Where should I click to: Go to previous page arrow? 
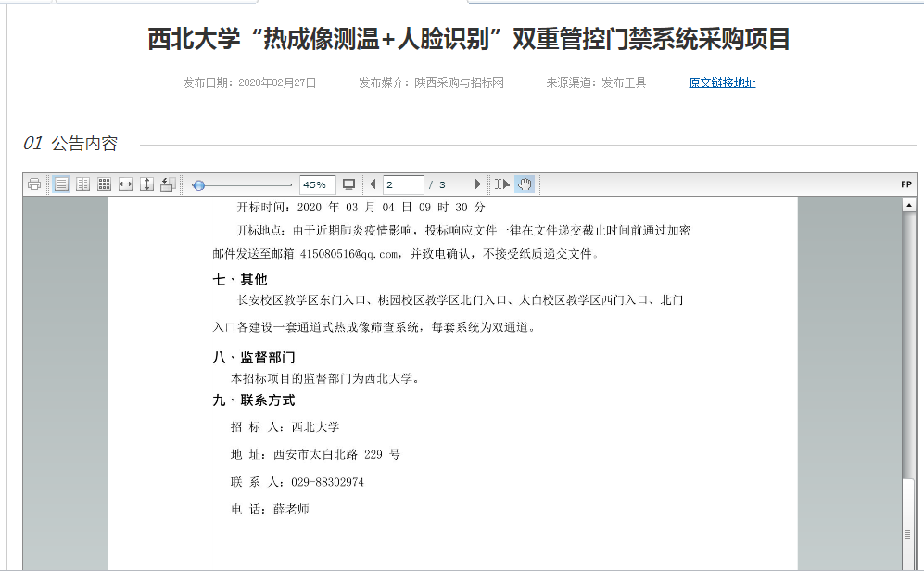(x=373, y=184)
